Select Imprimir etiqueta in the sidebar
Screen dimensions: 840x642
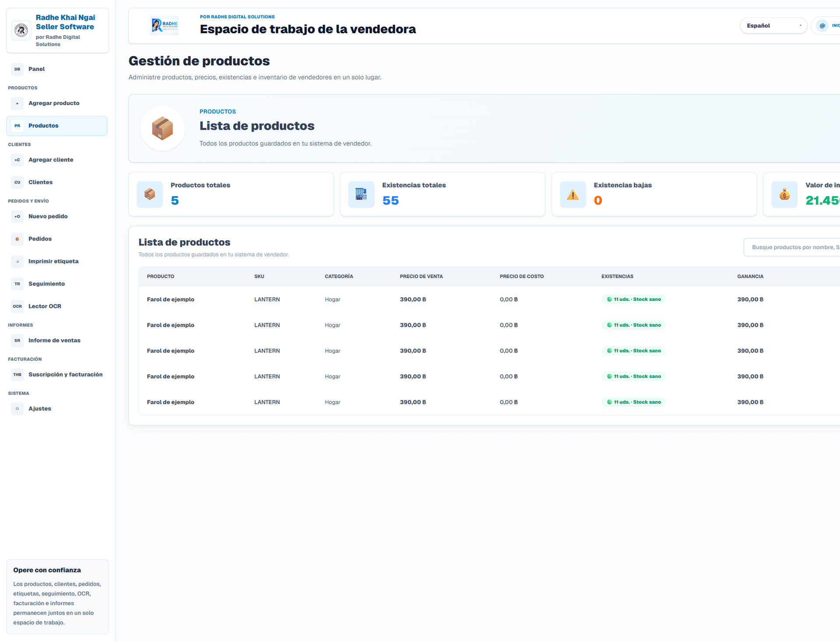click(x=57, y=262)
